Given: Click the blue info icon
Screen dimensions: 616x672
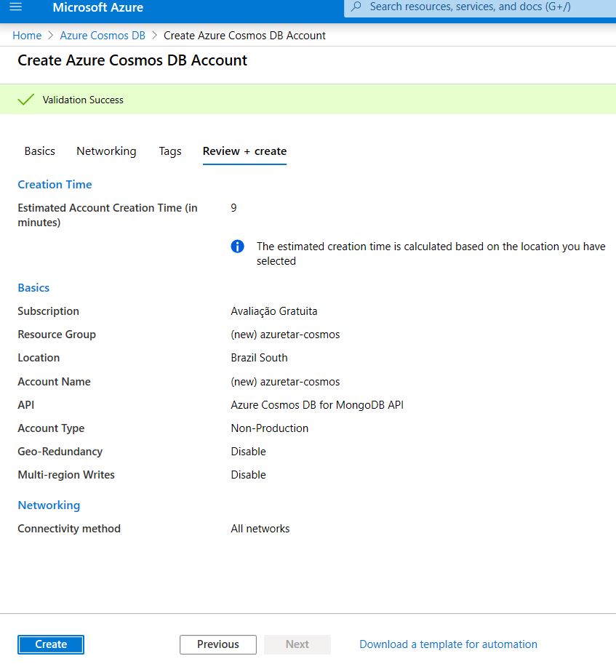Looking at the screenshot, I should click(x=238, y=247).
